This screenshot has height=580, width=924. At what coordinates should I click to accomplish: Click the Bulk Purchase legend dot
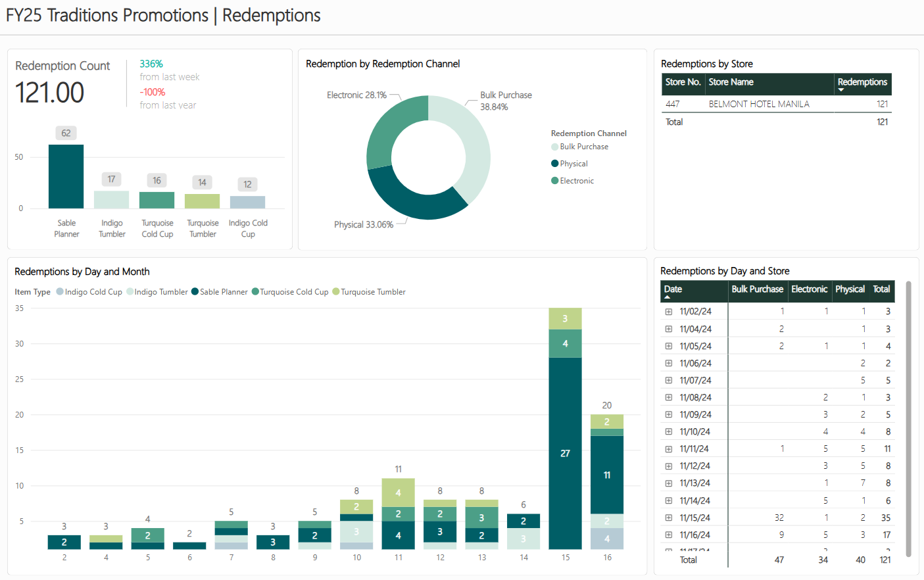554,147
